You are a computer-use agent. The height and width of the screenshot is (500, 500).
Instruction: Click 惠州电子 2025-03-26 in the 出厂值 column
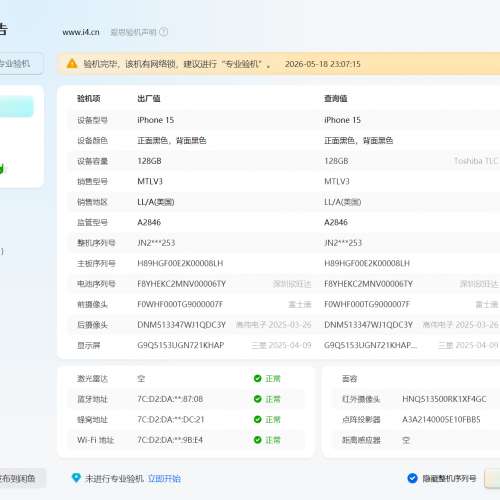274,325
